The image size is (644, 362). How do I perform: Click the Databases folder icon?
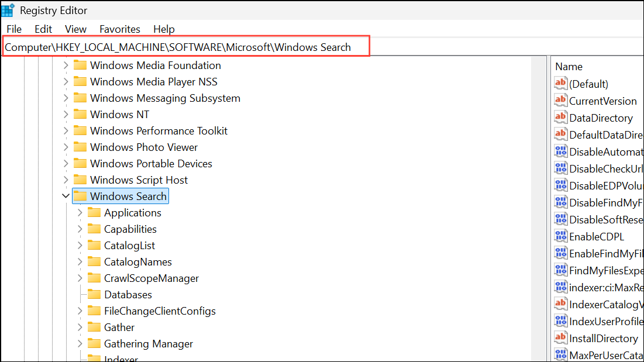94,294
